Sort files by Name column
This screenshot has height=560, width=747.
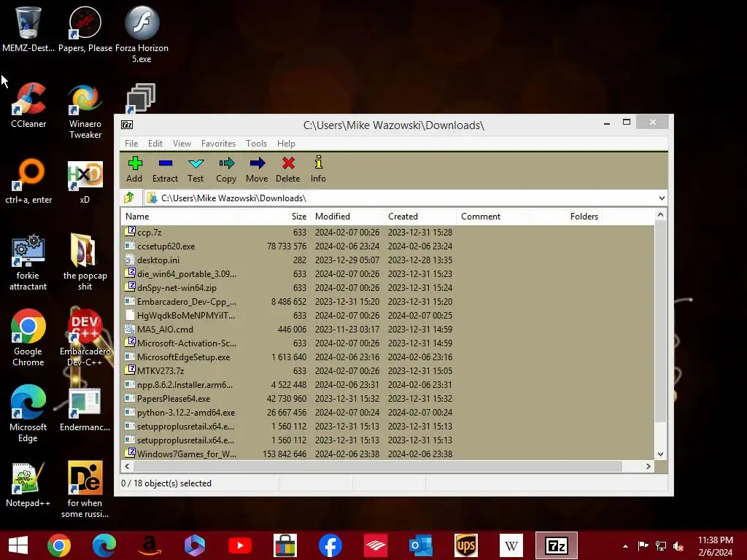click(179, 216)
